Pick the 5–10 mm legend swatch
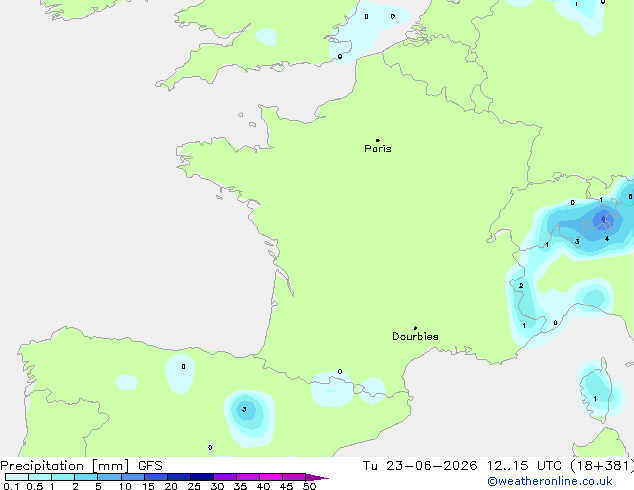The height and width of the screenshot is (490, 634). point(109,477)
